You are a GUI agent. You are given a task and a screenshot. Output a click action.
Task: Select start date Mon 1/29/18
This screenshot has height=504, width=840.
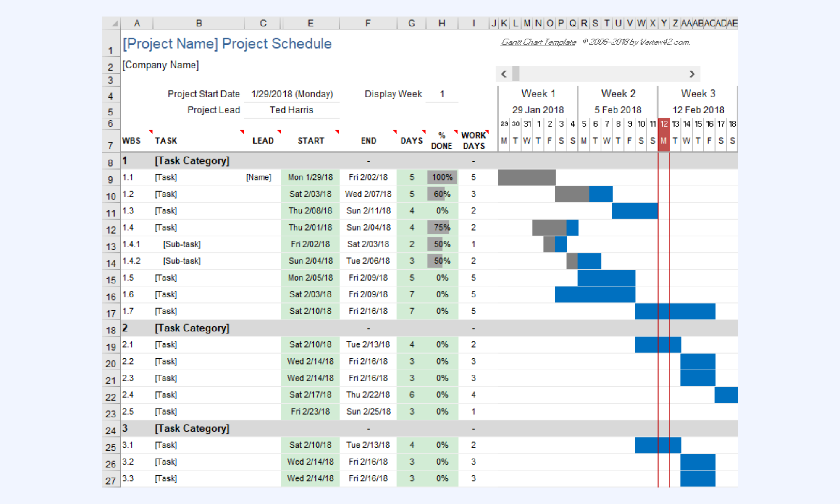pyautogui.click(x=310, y=177)
